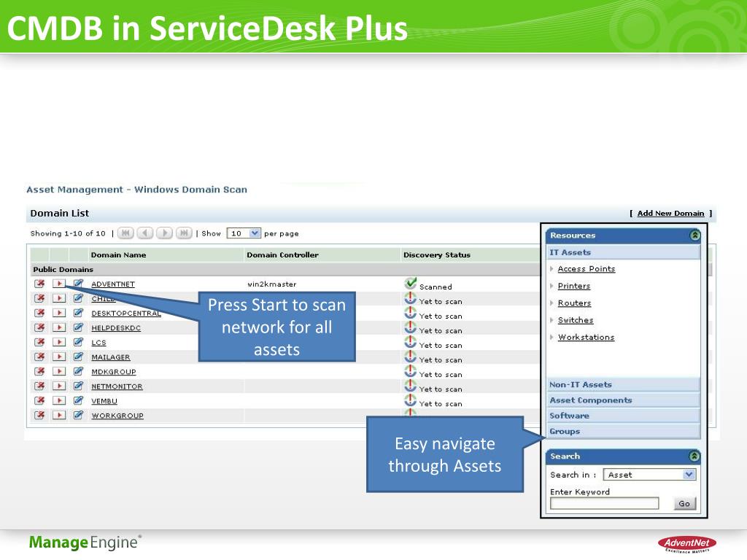Start scan for VEMBU domain
Viewport: 747px width, 560px height.
[x=59, y=400]
